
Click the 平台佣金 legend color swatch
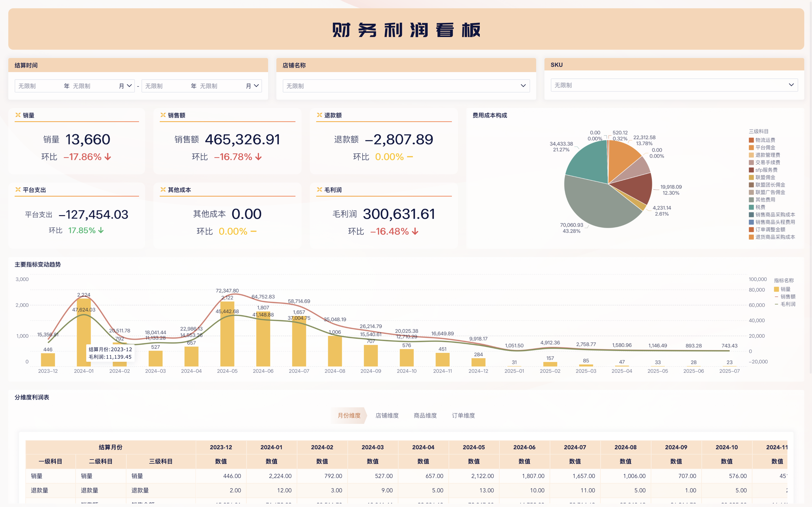pyautogui.click(x=751, y=147)
